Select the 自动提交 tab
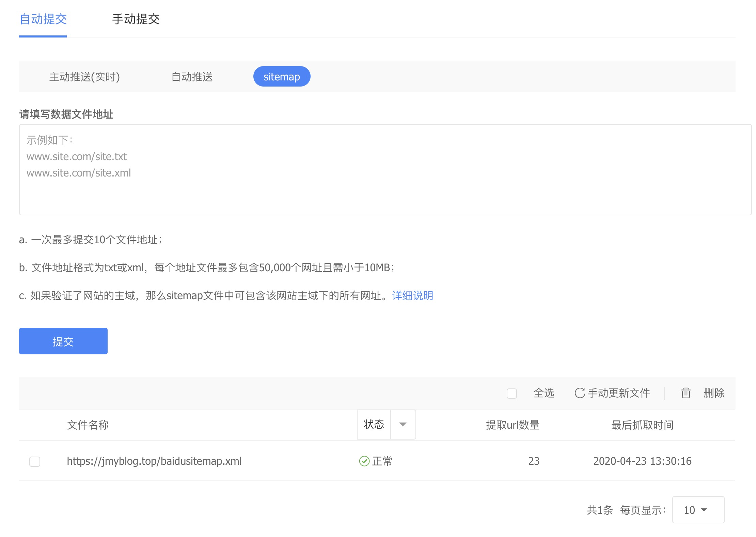This screenshot has width=756, height=537. click(43, 19)
